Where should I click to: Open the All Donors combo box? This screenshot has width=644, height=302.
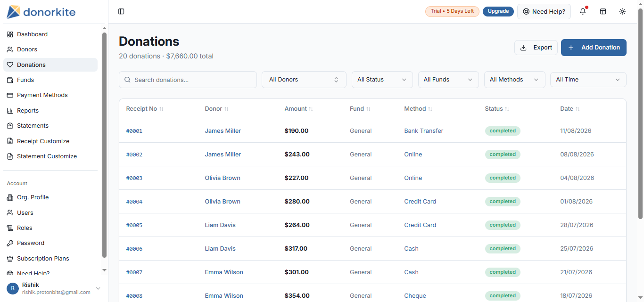tap(304, 80)
